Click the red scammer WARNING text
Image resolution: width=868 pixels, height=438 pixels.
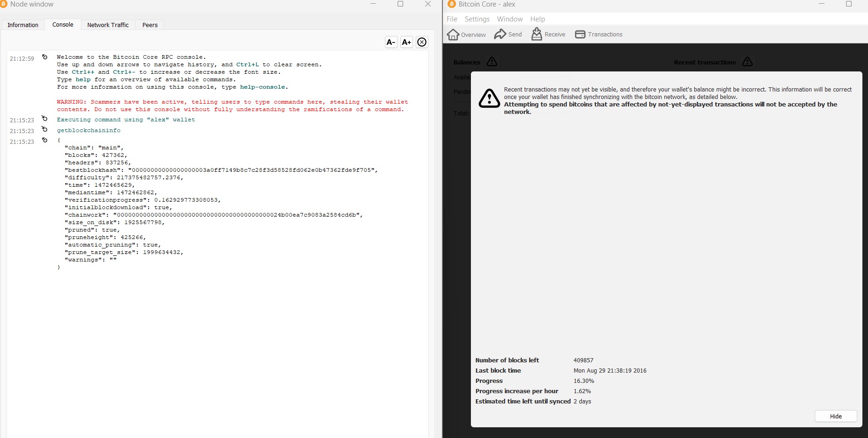tap(233, 106)
